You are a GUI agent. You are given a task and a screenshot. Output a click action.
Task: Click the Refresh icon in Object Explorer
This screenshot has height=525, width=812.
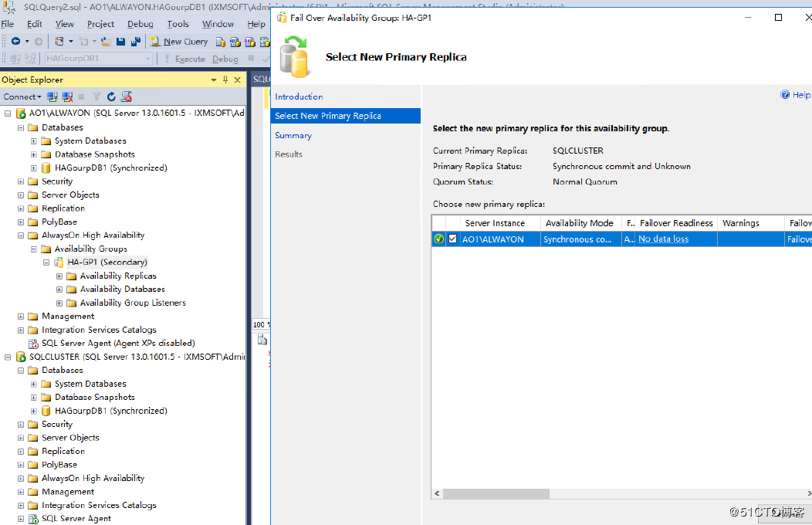(111, 97)
